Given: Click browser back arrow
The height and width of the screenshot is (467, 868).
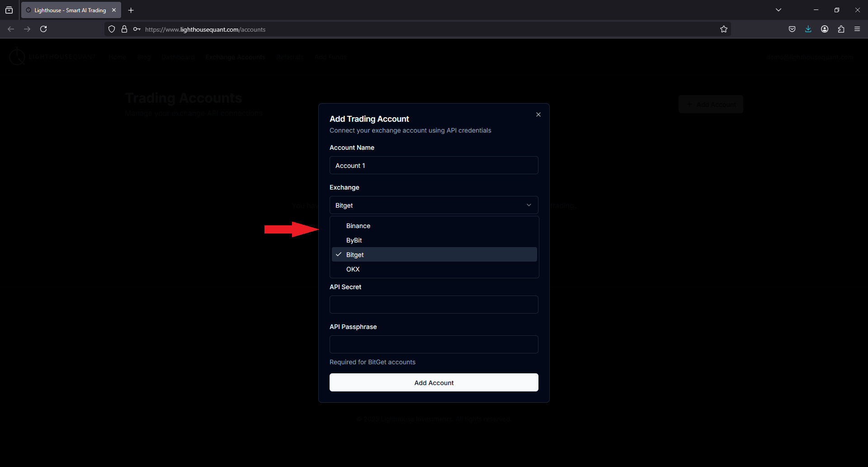Looking at the screenshot, I should pos(11,29).
